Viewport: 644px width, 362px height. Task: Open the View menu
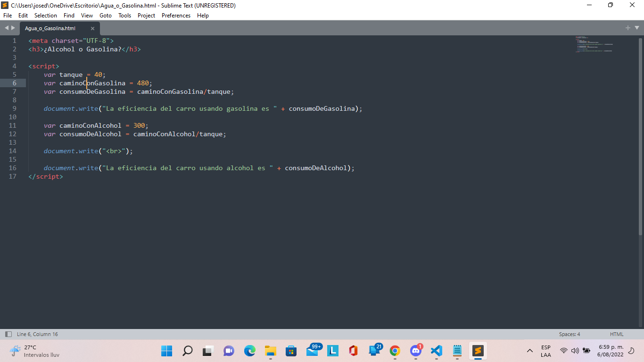click(87, 16)
